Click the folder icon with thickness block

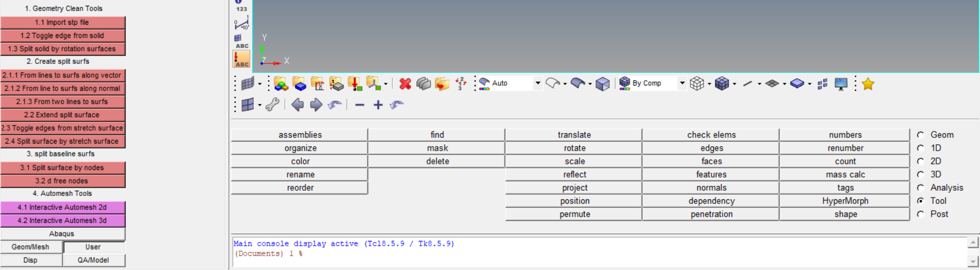(336, 83)
